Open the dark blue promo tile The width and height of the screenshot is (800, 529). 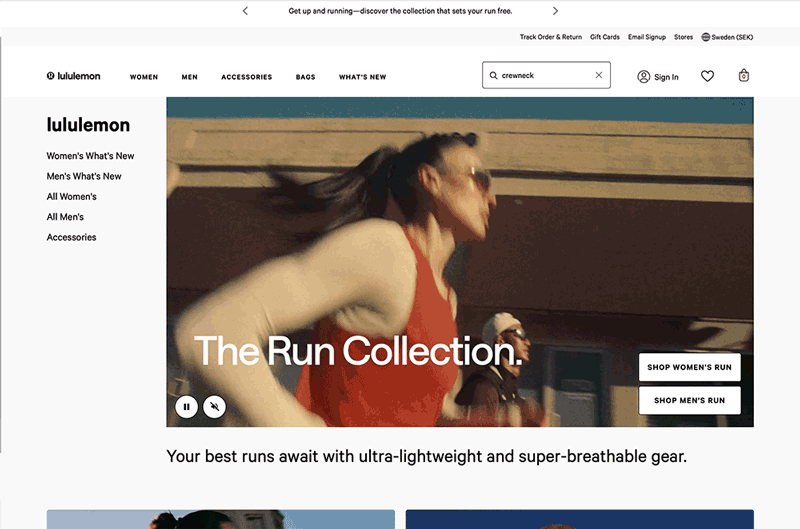coord(580,519)
